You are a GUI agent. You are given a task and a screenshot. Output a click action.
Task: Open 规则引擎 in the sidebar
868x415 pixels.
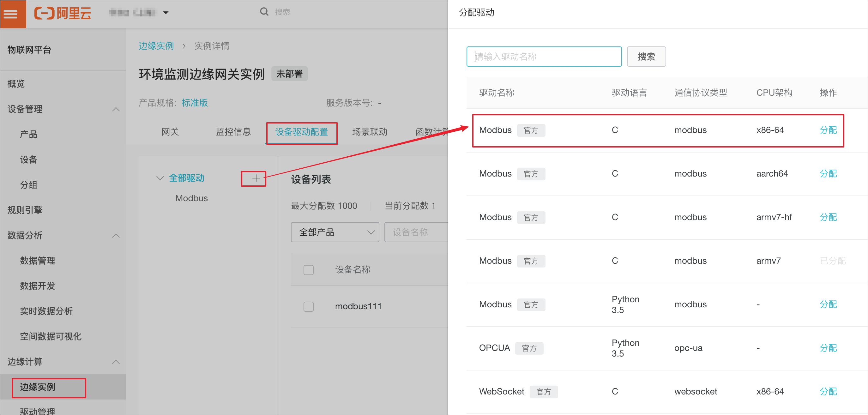point(25,210)
